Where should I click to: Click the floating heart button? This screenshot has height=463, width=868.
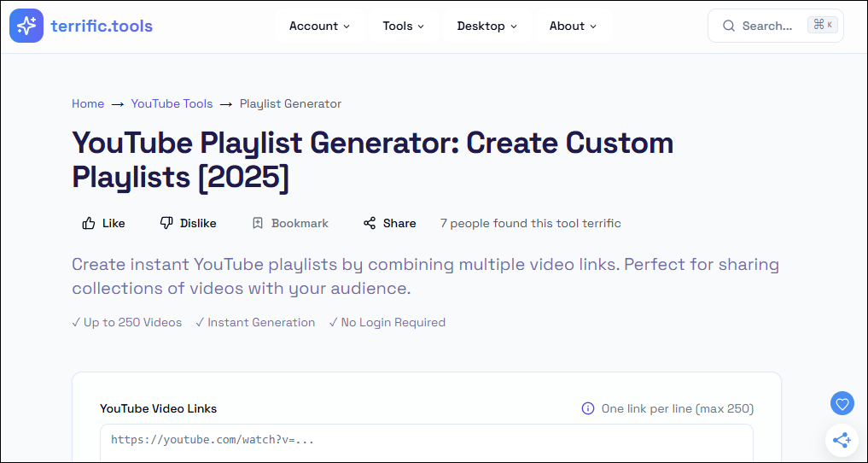coord(842,404)
